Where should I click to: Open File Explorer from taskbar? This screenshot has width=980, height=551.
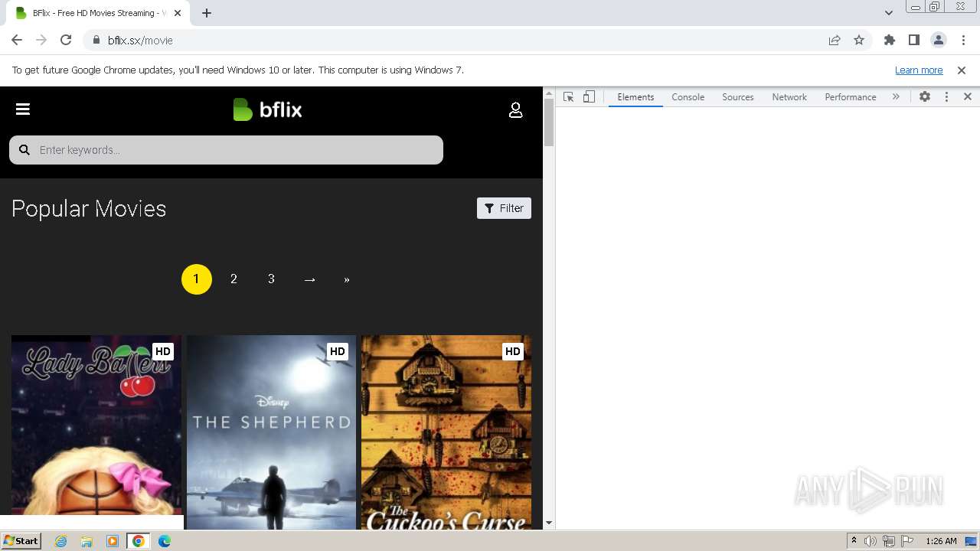(x=87, y=541)
